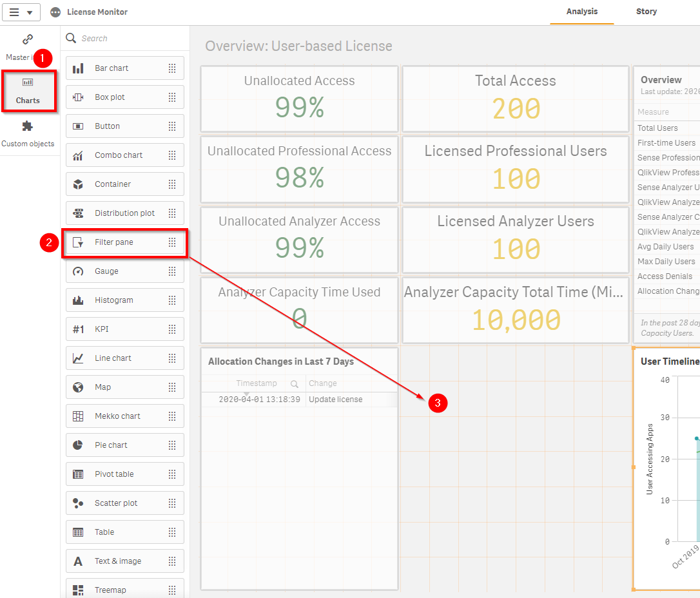Select the Bar chart icon
This screenshot has width=700, height=598.
[x=78, y=68]
